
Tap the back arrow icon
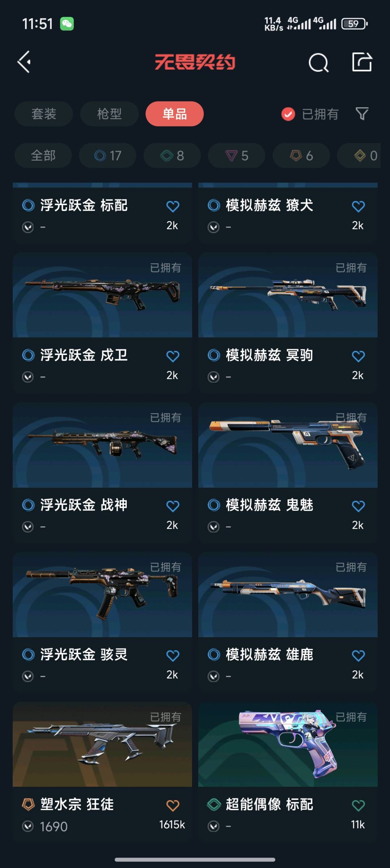tap(24, 62)
